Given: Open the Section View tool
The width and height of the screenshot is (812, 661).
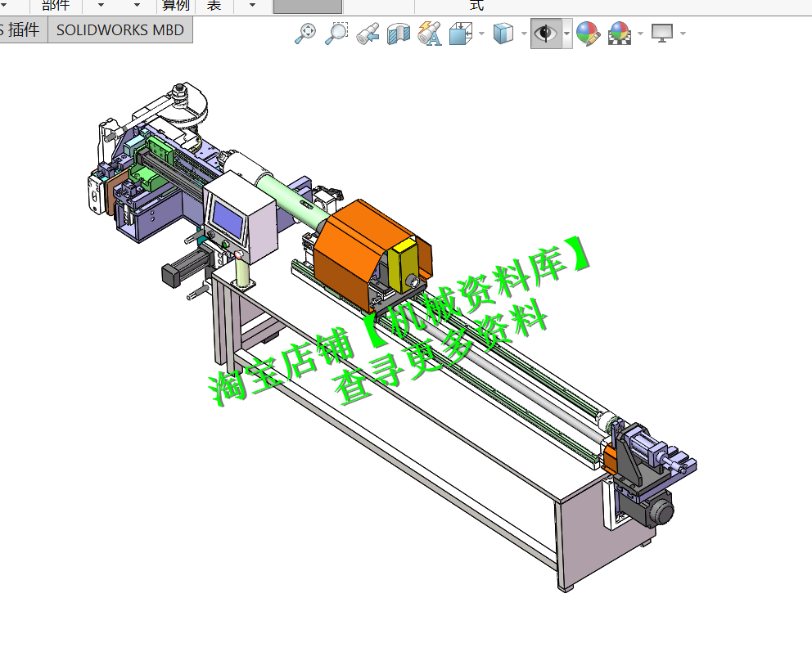Looking at the screenshot, I should tap(398, 34).
